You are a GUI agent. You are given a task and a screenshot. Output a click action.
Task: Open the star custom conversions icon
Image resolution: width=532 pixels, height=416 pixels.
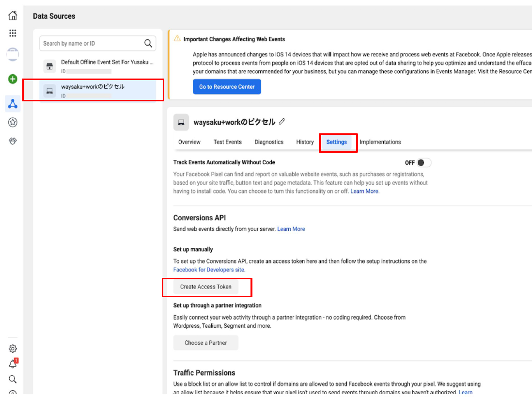(13, 123)
